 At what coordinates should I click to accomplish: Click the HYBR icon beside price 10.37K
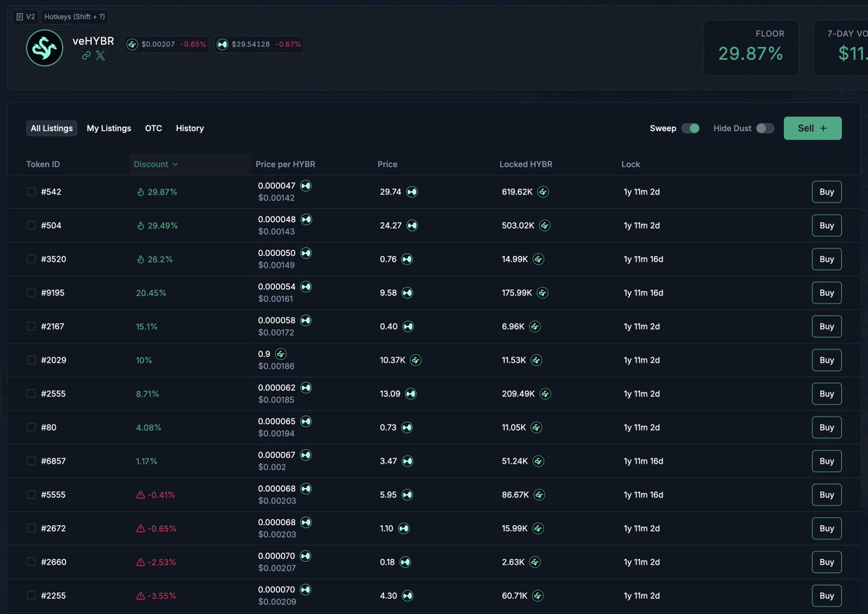416,360
